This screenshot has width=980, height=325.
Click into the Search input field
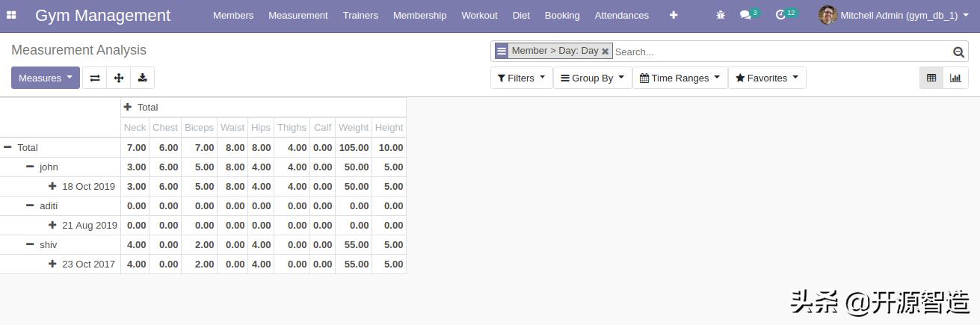click(777, 52)
